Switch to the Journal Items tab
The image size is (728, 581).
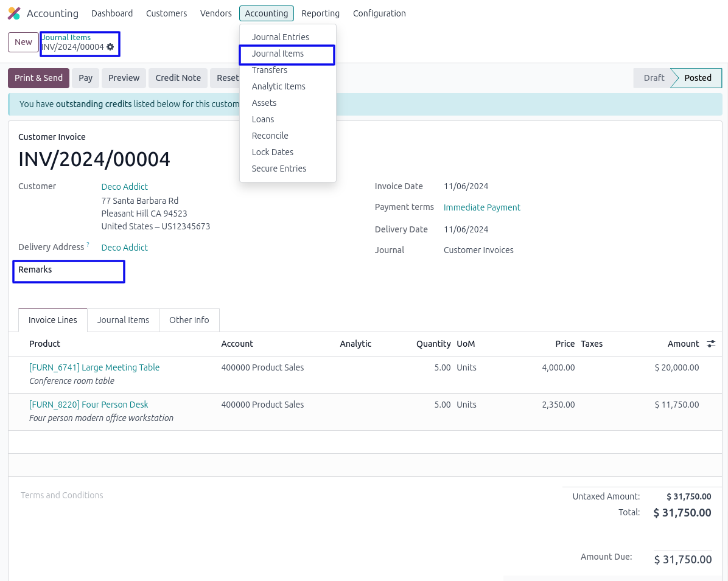(x=123, y=320)
